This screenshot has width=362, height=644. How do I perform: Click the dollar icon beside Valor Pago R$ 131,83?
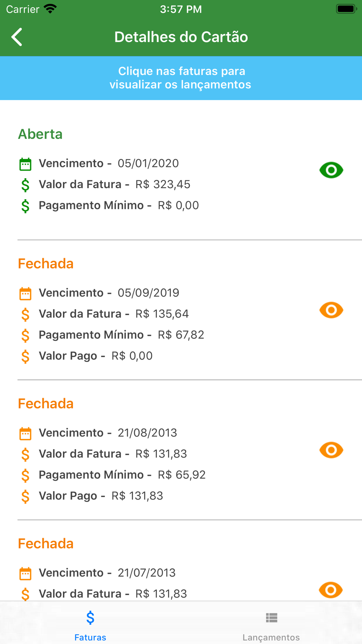click(25, 496)
